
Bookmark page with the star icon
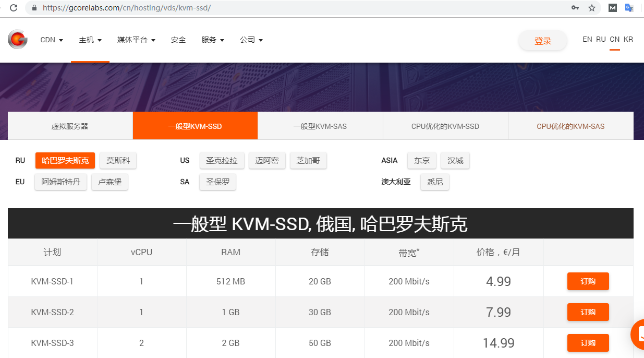pos(592,8)
